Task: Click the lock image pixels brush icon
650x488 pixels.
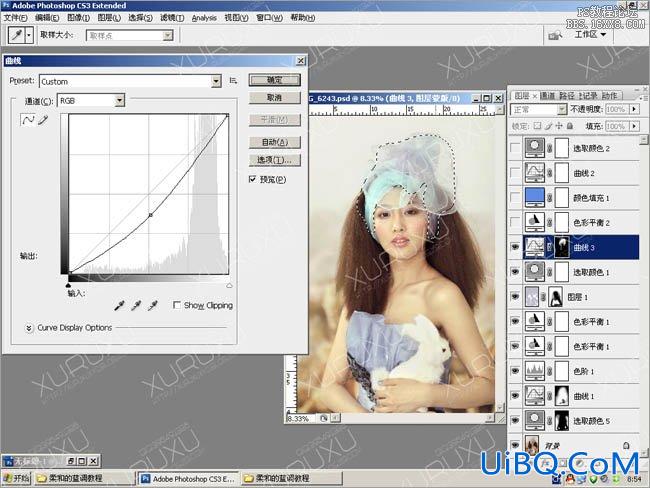Action: click(548, 126)
